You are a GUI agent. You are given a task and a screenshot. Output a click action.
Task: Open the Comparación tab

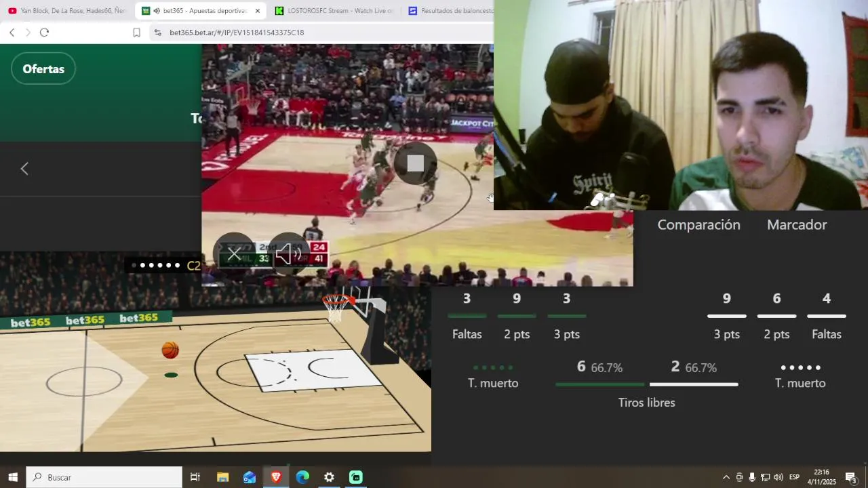click(x=698, y=225)
